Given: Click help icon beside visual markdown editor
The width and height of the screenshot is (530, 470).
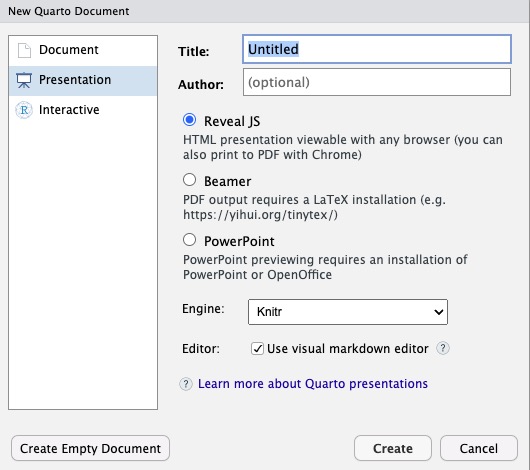Looking at the screenshot, I should pos(443,348).
